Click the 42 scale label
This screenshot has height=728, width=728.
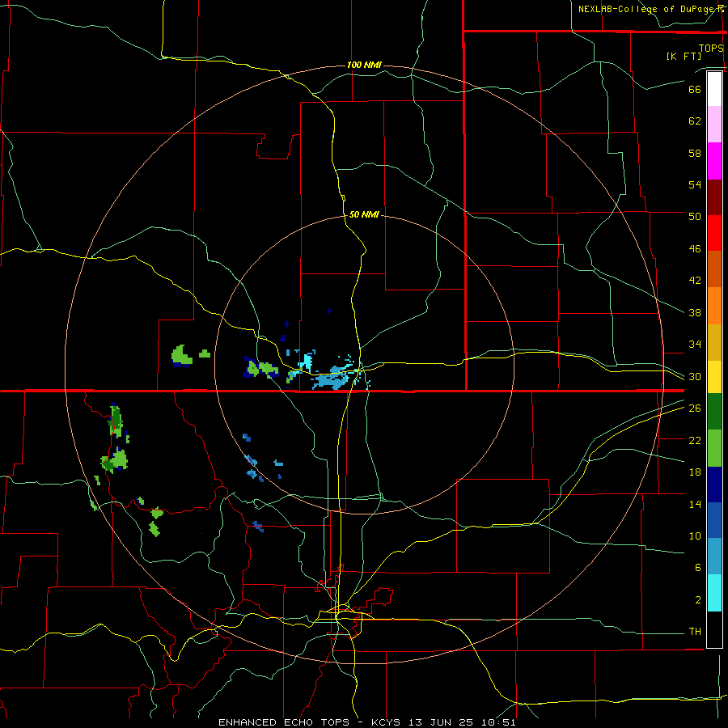click(695, 281)
